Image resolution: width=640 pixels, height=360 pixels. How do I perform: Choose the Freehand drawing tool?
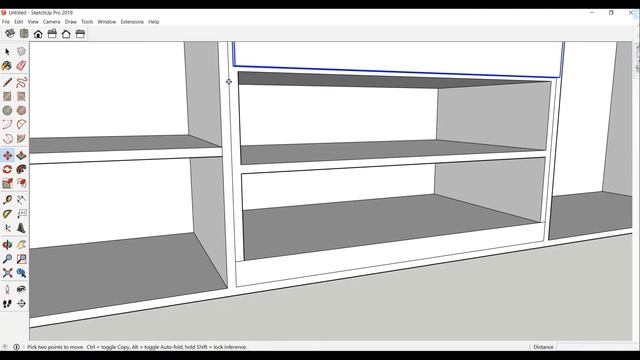[21, 82]
